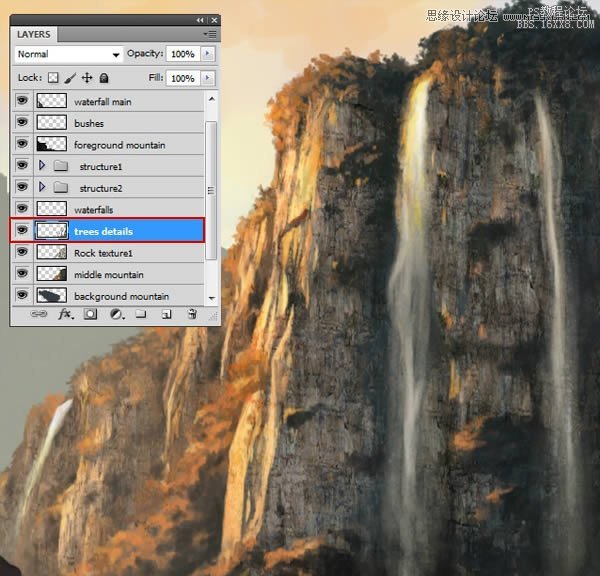
Task: Select the middle mountain layer
Action: [x=108, y=274]
